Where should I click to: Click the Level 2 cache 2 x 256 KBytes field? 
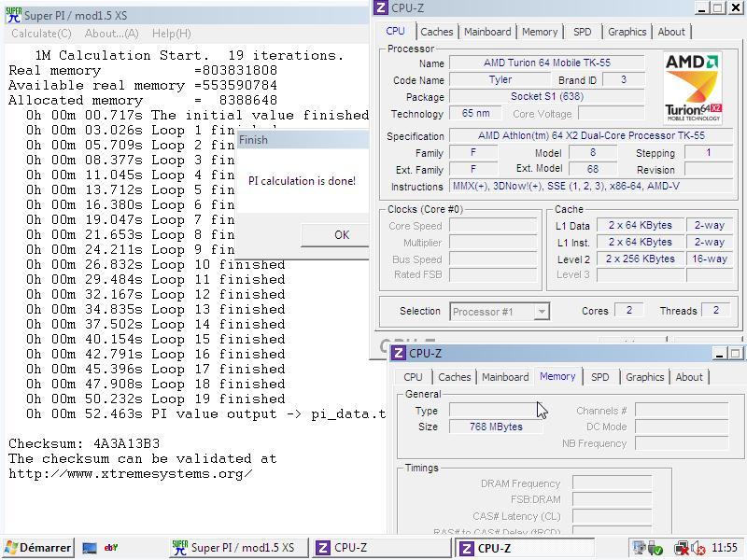pyautogui.click(x=641, y=259)
